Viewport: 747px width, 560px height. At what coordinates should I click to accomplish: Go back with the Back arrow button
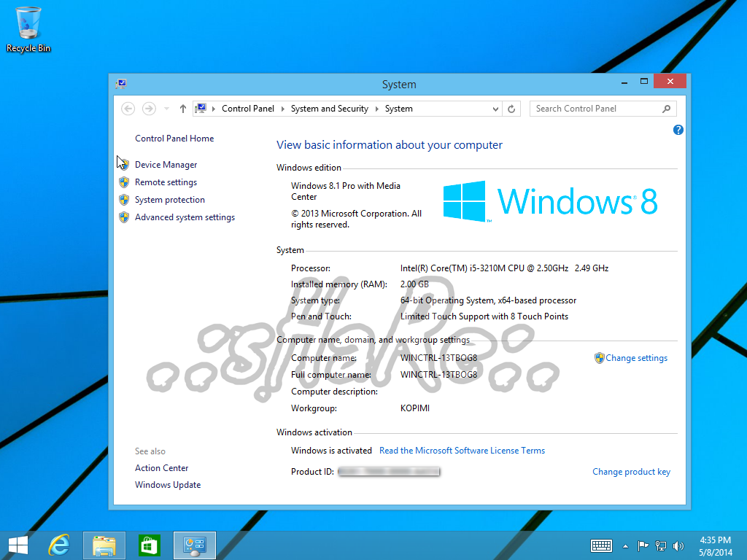(x=128, y=109)
